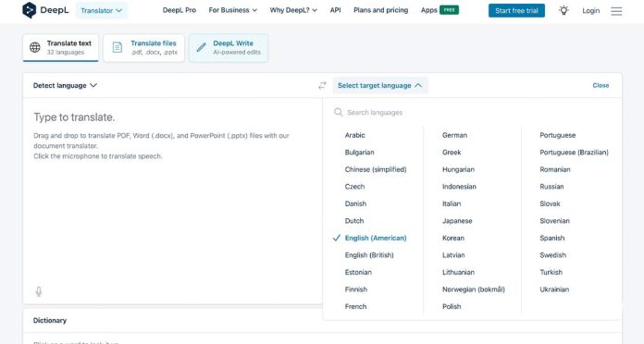644x344 pixels.
Task: Open the Translator product dropdown
Action: pyautogui.click(x=102, y=11)
